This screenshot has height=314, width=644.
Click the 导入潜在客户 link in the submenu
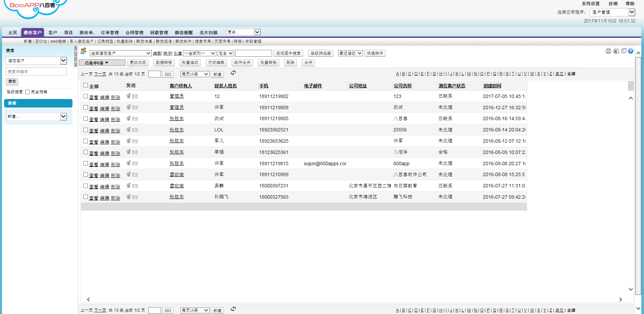(x=81, y=41)
